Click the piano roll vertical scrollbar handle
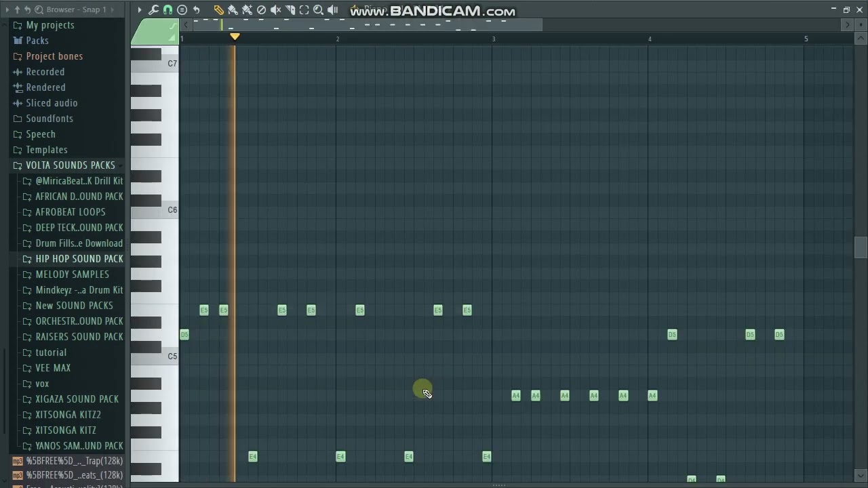Viewport: 868px width, 488px height. click(861, 247)
